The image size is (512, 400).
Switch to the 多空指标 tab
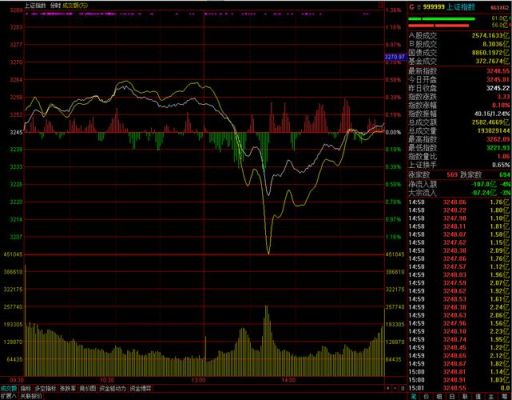coord(46,389)
